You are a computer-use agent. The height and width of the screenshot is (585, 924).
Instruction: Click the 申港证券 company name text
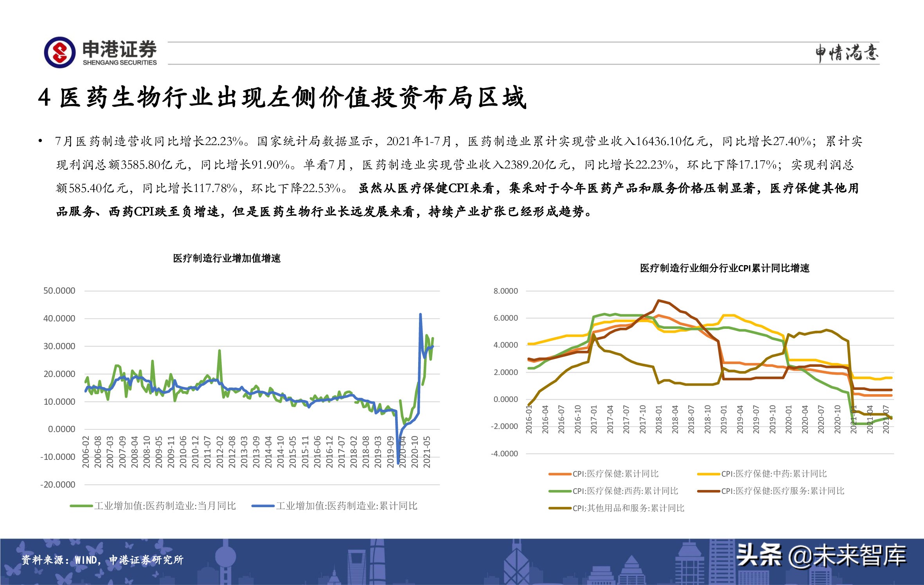(119, 50)
